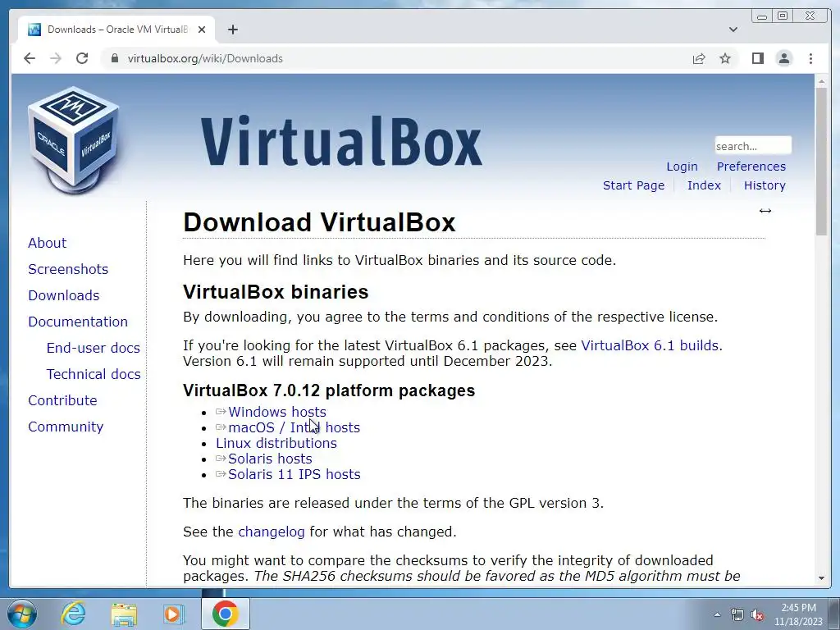The height and width of the screenshot is (630, 840).
Task: Click the Chrome taskbar button
Action: [x=225, y=614]
